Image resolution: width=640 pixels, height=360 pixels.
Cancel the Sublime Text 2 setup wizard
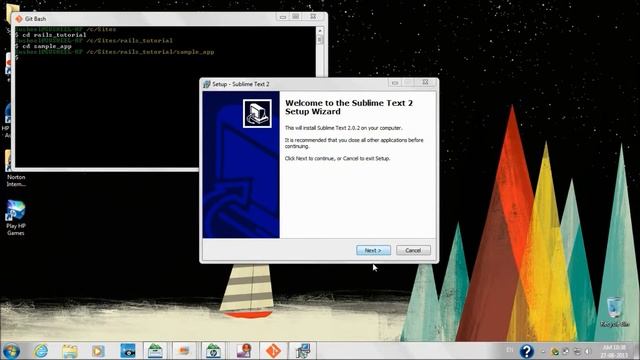(x=413, y=250)
